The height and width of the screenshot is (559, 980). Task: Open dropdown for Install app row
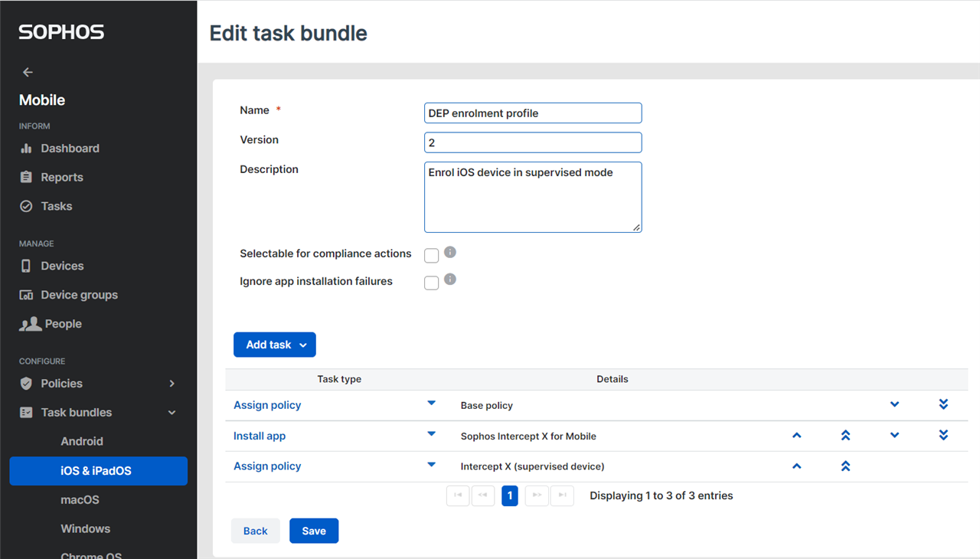[431, 433]
